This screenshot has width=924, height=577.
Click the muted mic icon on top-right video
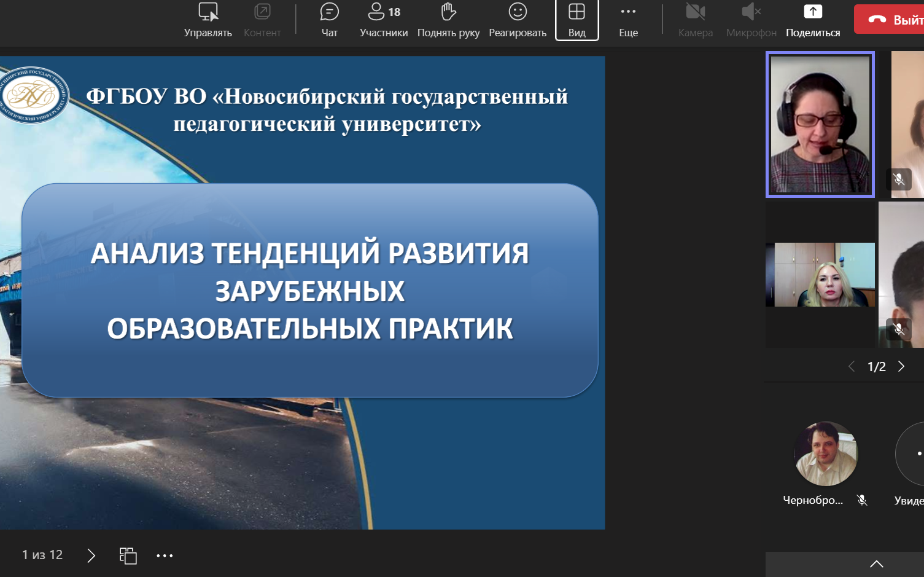899,179
